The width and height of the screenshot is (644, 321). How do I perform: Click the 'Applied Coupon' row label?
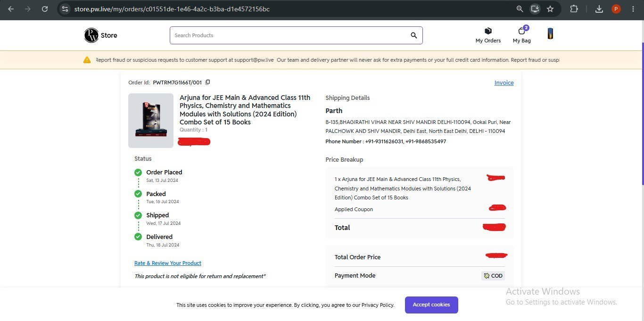pyautogui.click(x=354, y=209)
